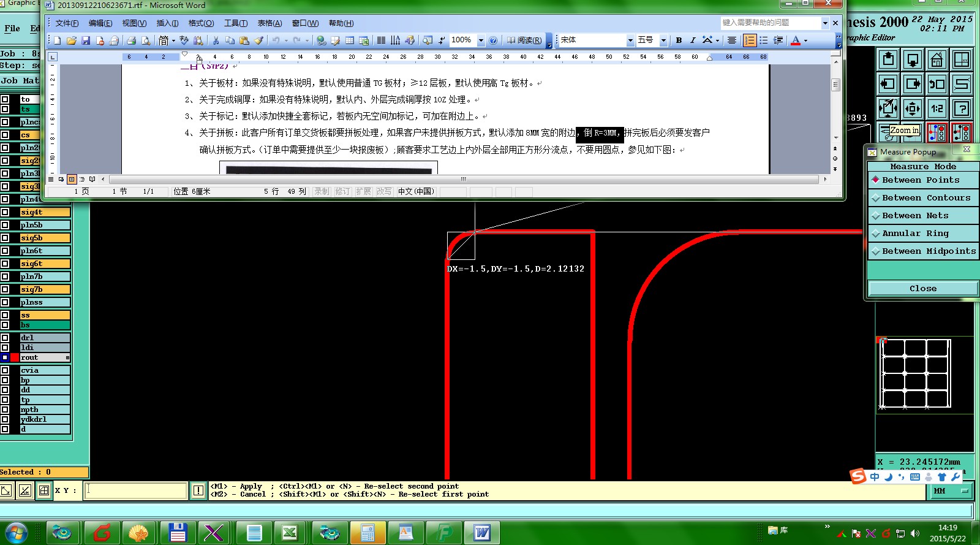Screen dimensions: 980x545
Task: Select Annular Ring measure mode
Action: [924, 234]
